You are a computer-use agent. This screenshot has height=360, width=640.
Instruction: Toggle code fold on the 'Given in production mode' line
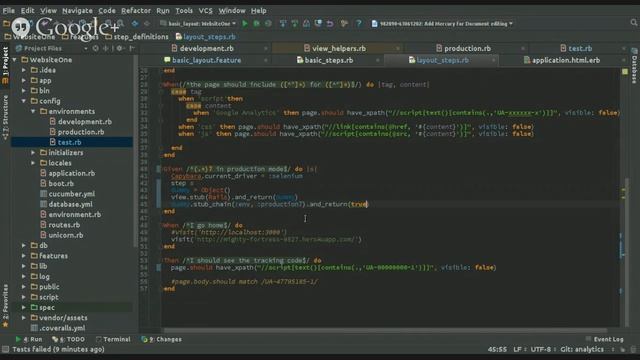[161, 169]
